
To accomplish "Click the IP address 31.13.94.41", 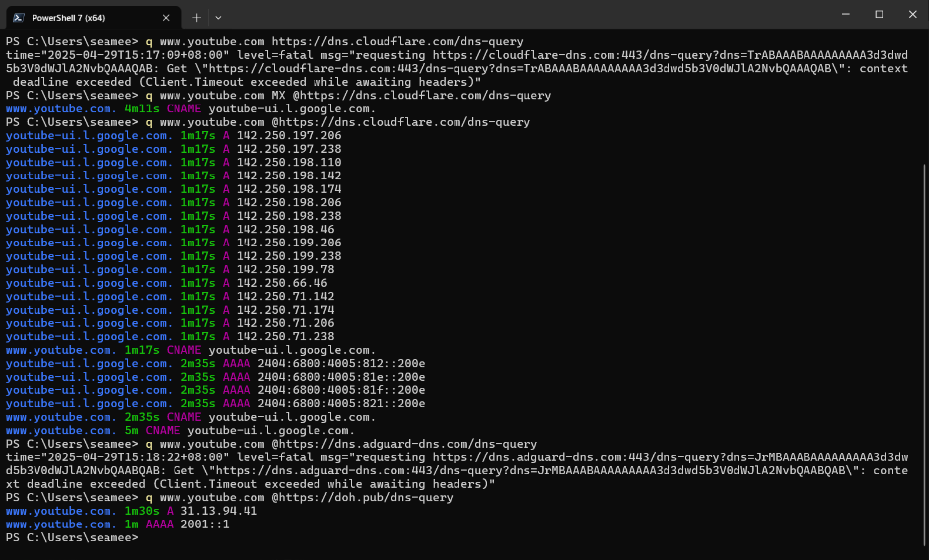I will (x=219, y=511).
